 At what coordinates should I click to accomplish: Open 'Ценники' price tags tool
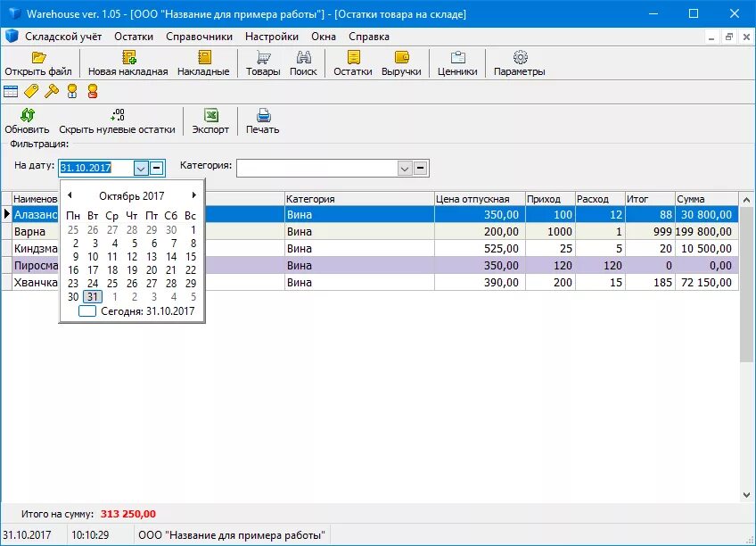coord(457,63)
